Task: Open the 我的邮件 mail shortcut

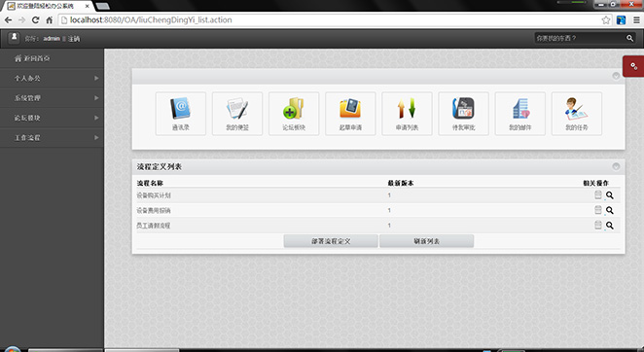Action: (519, 114)
